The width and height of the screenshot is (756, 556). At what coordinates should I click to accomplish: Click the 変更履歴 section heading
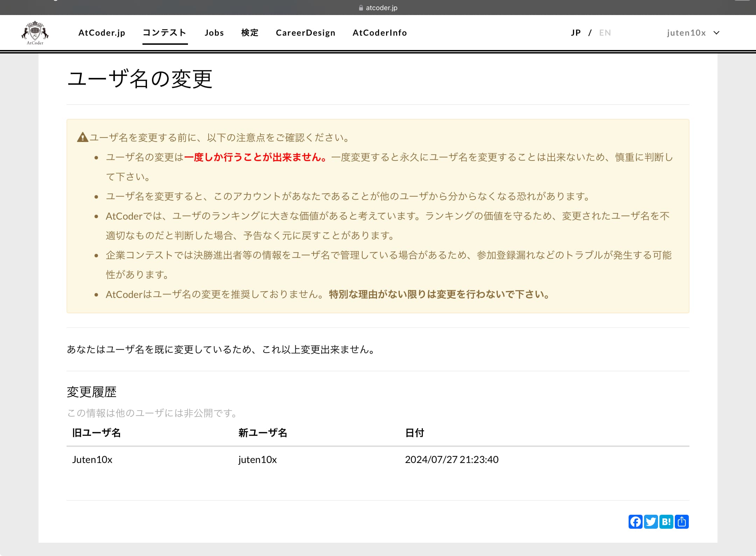(x=91, y=392)
